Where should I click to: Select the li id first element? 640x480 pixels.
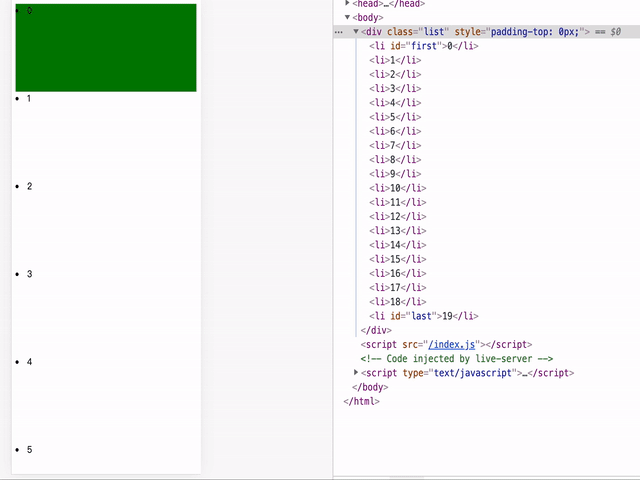pos(424,46)
